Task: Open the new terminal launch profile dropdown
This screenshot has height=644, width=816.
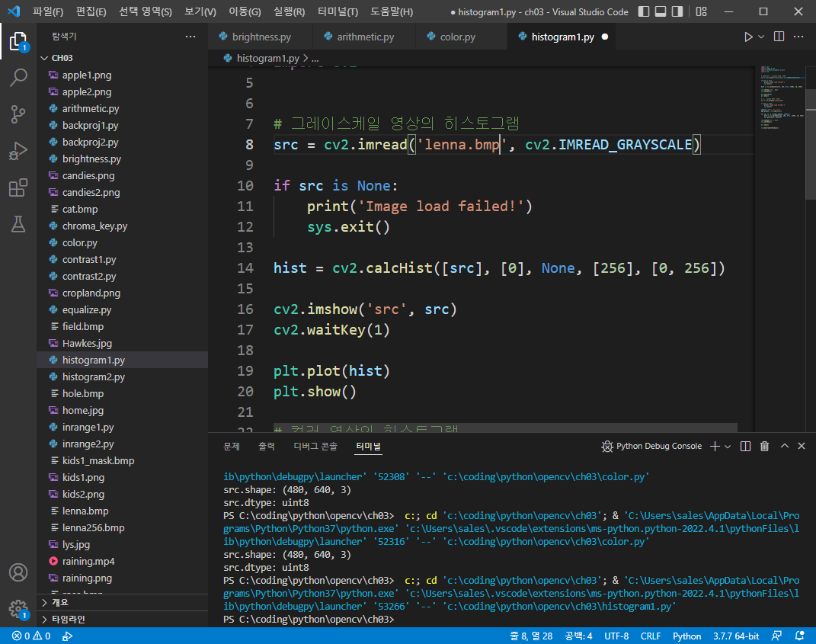Action: 728,447
